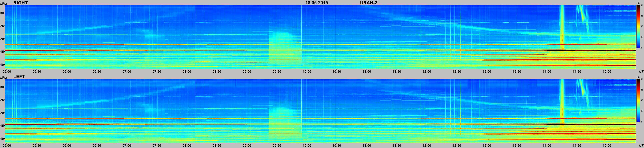The width and height of the screenshot is (644, 148).
Task: Select the URAN-2 instrument label
Action: [369, 3]
